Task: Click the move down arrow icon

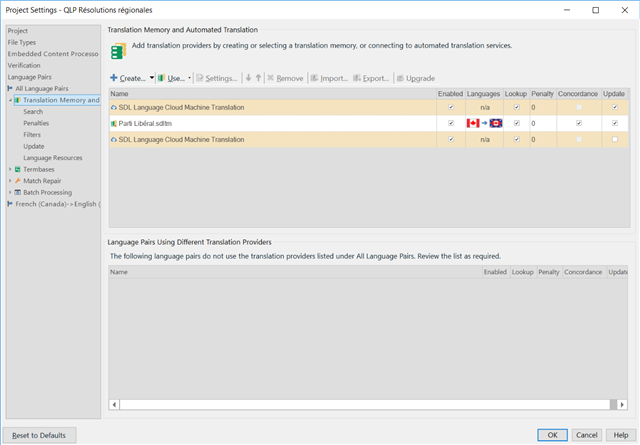Action: (x=248, y=78)
